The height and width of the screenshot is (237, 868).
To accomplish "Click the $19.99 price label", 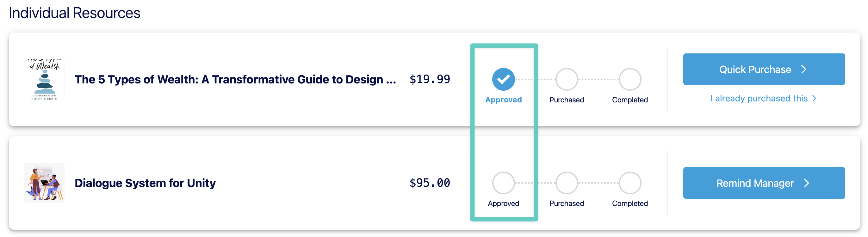I will (430, 79).
